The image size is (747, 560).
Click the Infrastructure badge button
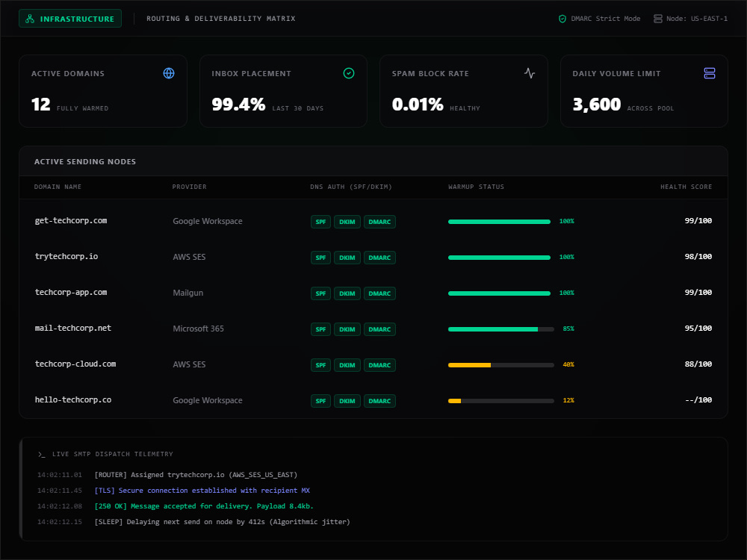[x=70, y=19]
